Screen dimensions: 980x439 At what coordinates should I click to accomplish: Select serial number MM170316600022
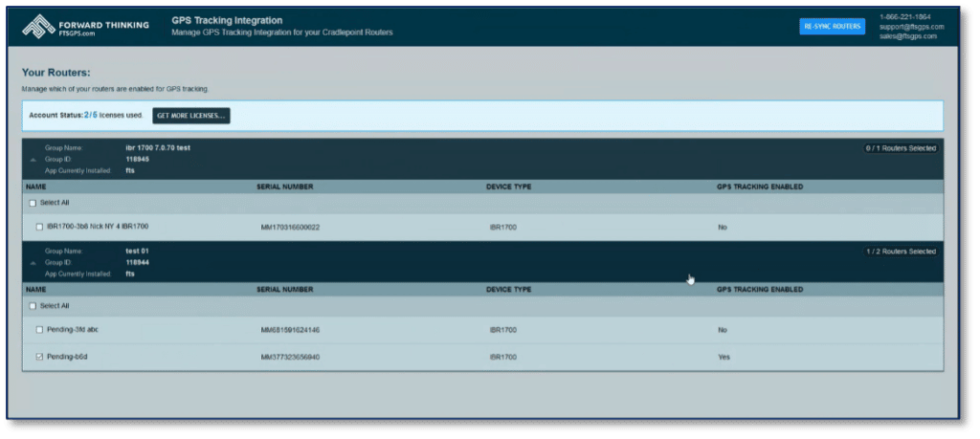click(x=290, y=228)
